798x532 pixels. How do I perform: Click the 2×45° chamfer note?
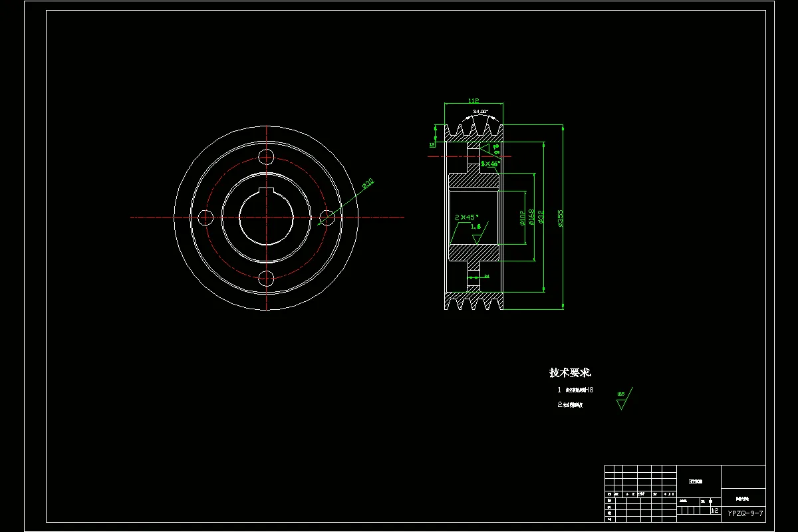(467, 217)
